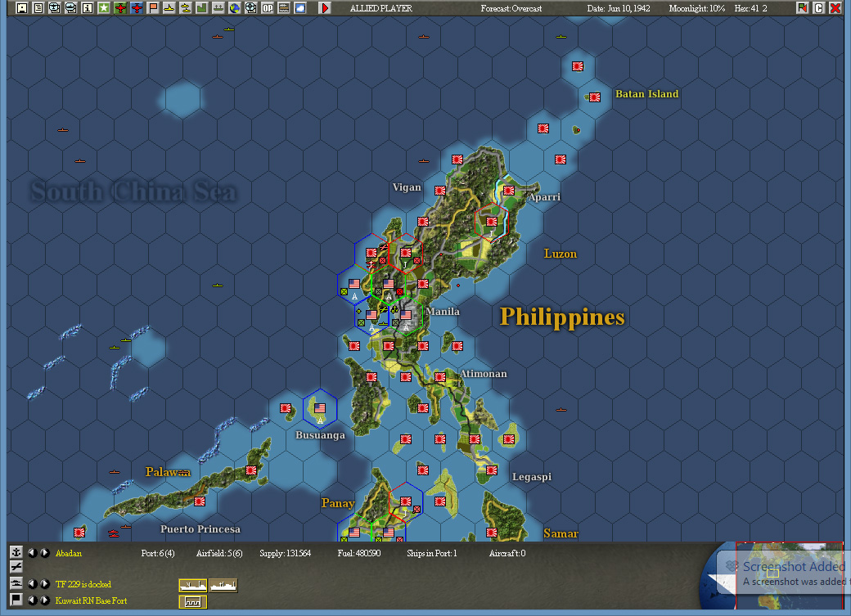
Task: Select the Japanese marker at Batan Island
Action: pyautogui.click(x=595, y=97)
